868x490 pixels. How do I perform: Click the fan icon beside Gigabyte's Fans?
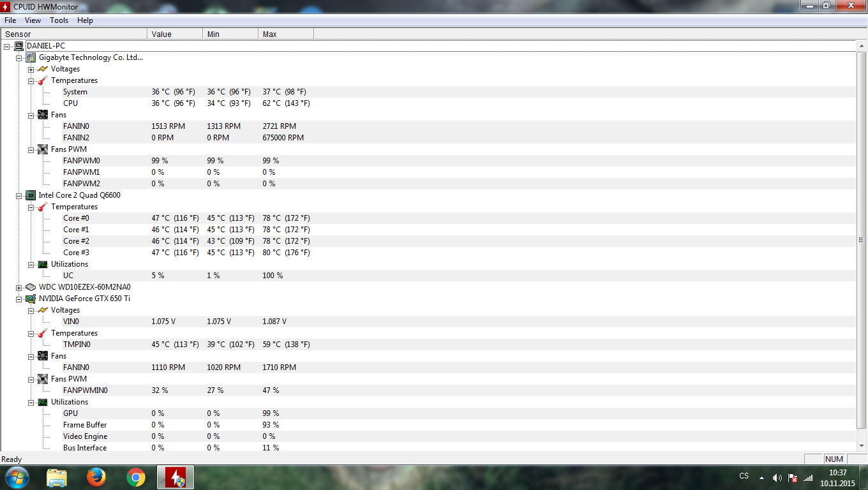pyautogui.click(x=43, y=115)
